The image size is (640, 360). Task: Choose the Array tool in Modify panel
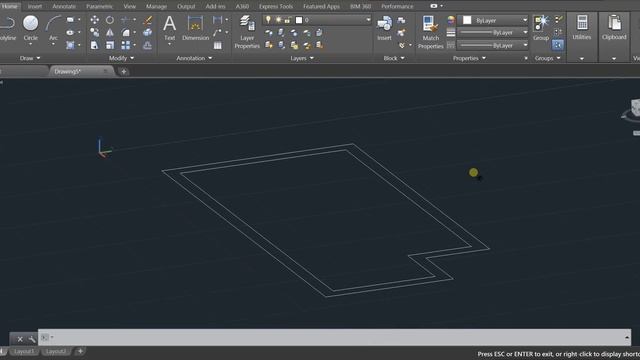tap(126, 45)
